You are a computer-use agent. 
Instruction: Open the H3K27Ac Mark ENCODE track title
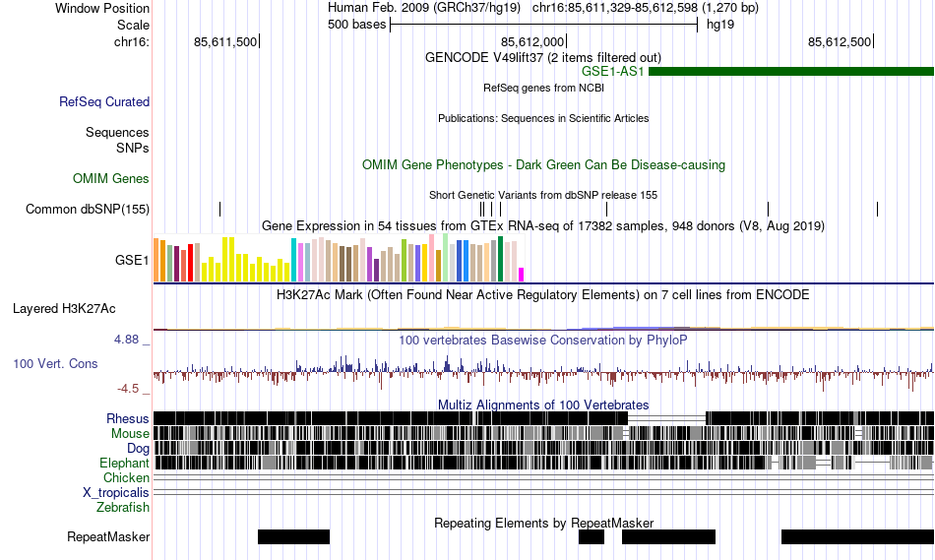point(543,294)
